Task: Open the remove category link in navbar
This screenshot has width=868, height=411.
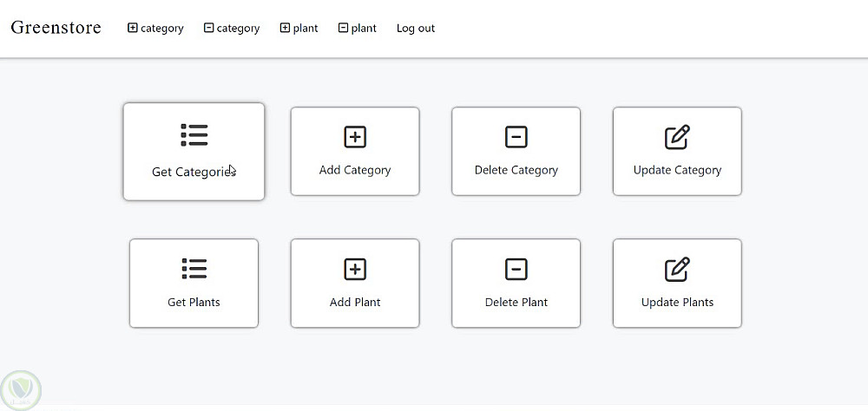Action: point(232,28)
